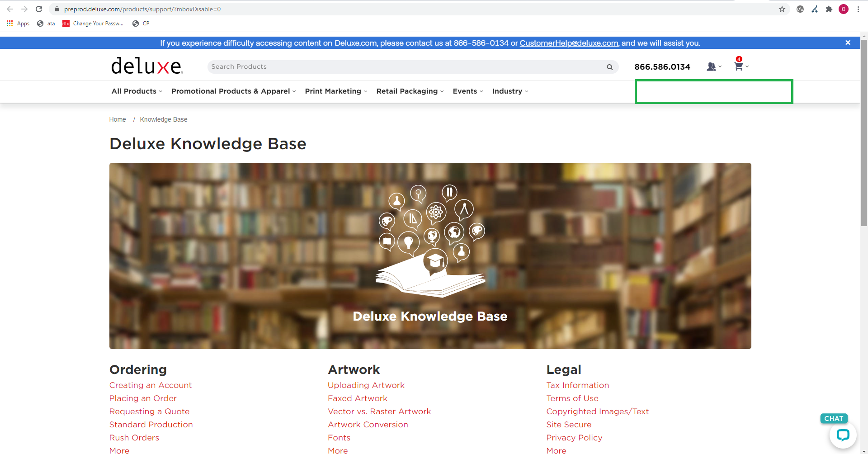868x454 pixels.
Task: Open the Uploading Artwork link
Action: click(366, 385)
